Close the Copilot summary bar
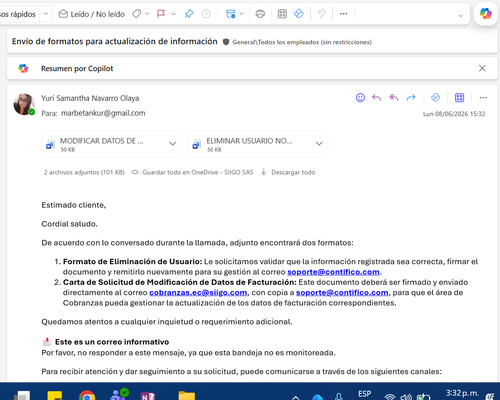 click(x=482, y=68)
